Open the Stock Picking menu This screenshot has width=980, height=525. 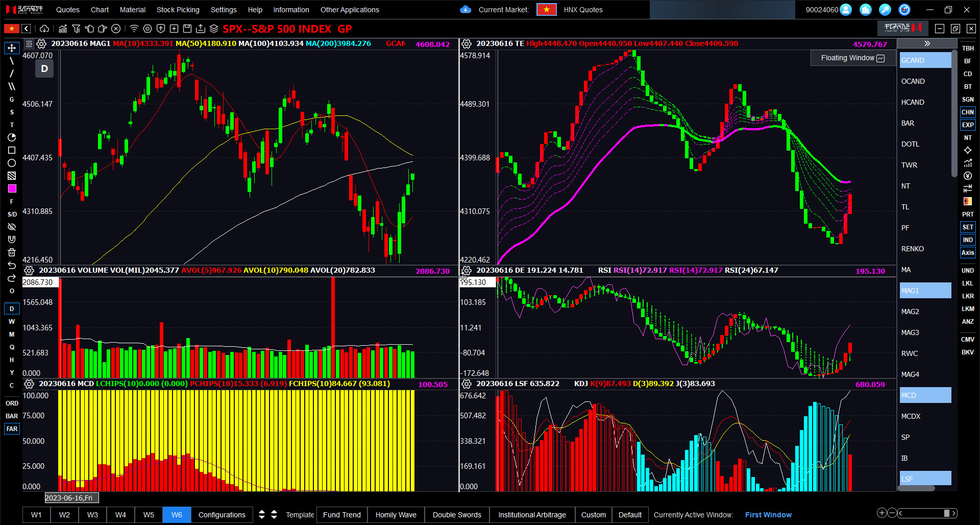178,10
